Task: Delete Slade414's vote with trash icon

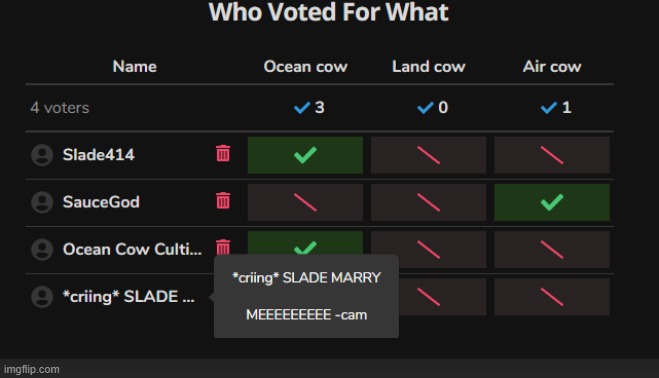Action: 223,153
